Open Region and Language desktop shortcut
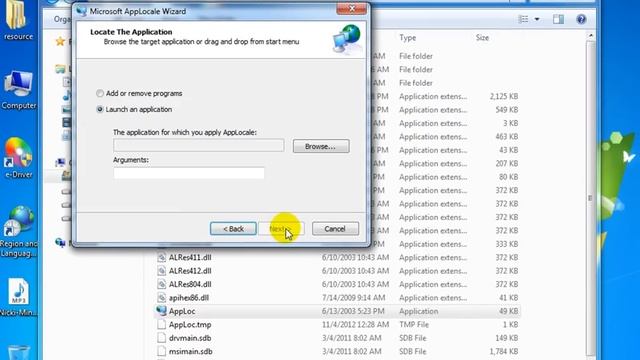640x360 pixels. tap(18, 232)
